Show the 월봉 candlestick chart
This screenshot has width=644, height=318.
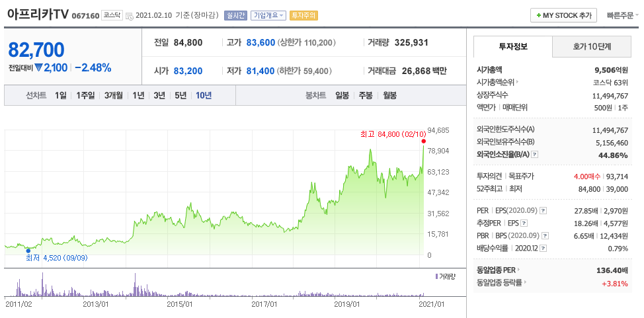coord(389,95)
